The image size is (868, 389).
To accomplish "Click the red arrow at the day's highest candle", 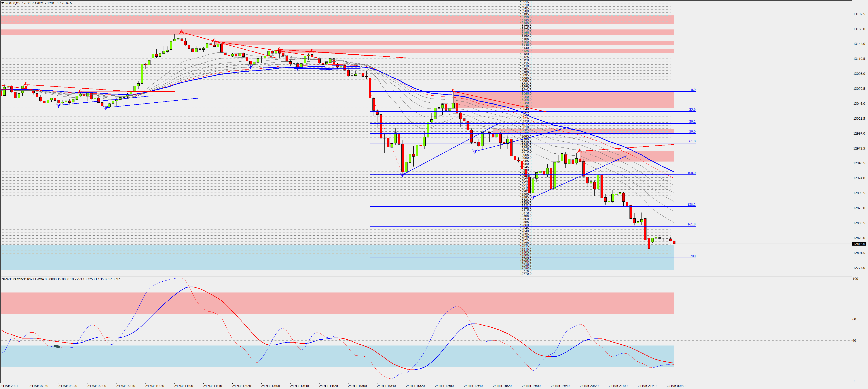I will pos(181,32).
